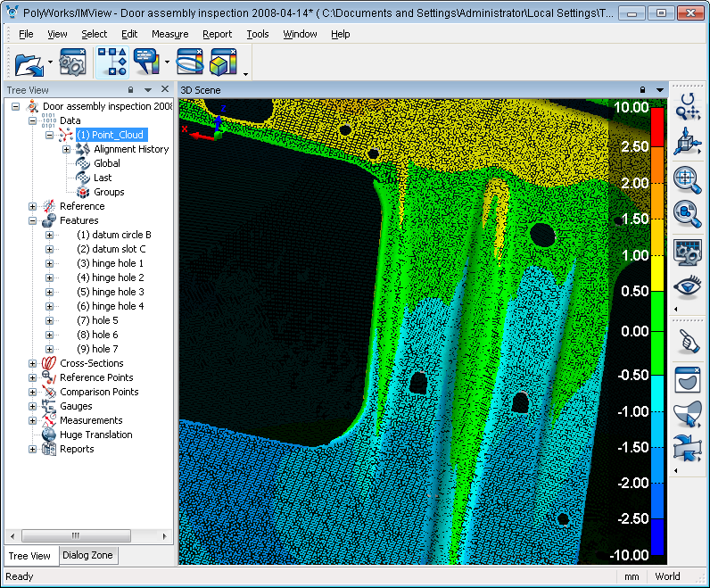Click the tree view horizontal scrollbar thumb

click(76, 536)
